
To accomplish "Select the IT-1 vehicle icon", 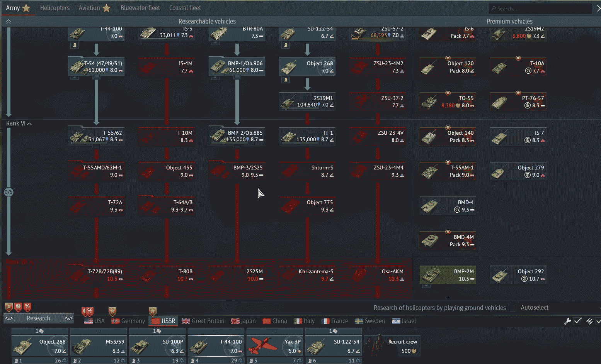I will pyautogui.click(x=307, y=136).
